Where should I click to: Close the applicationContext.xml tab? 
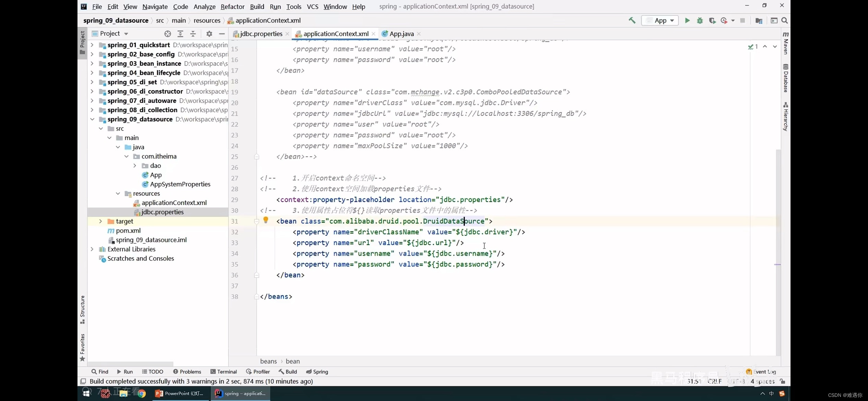pos(373,34)
